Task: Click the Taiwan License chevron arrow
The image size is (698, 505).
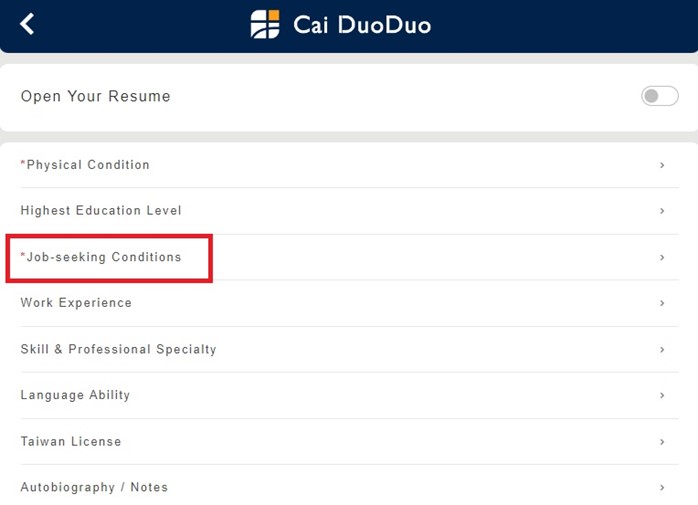Action: click(x=662, y=442)
